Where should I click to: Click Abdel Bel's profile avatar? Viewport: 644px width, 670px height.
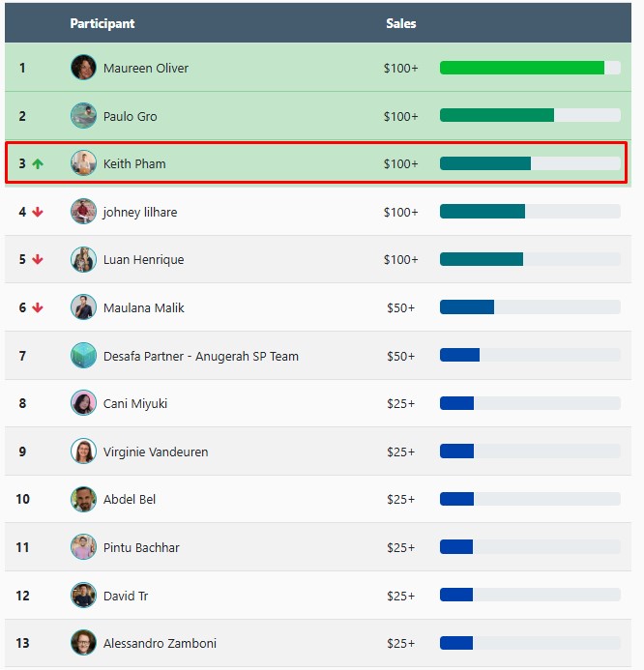[x=83, y=499]
